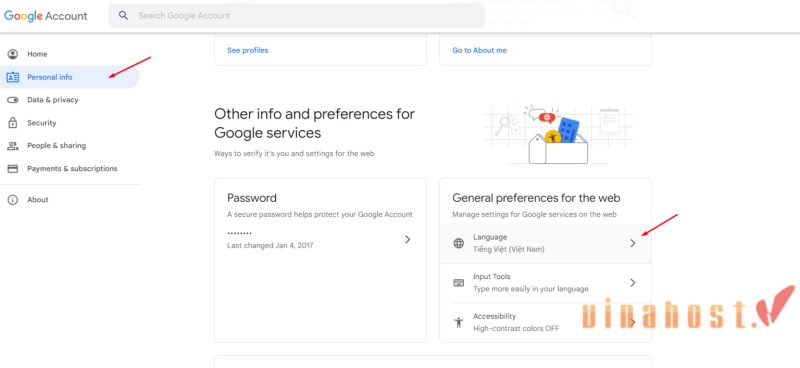This screenshot has height=368, width=800.
Task: Click the Payments & subscriptions card icon
Action: click(13, 168)
